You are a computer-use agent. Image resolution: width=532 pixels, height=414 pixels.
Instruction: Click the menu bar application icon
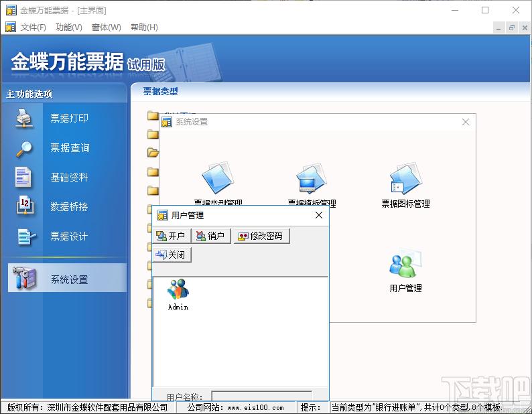[x=11, y=27]
